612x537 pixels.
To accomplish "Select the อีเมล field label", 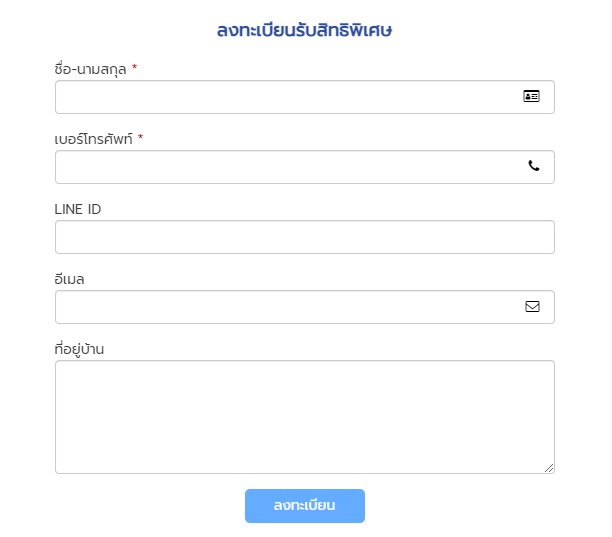I will click(x=69, y=279).
